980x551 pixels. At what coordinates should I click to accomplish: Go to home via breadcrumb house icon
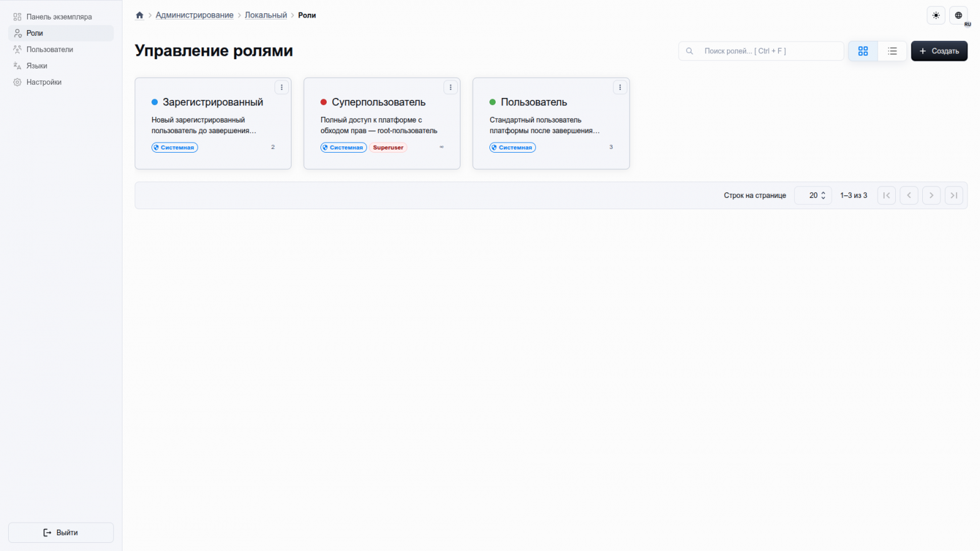pos(139,15)
